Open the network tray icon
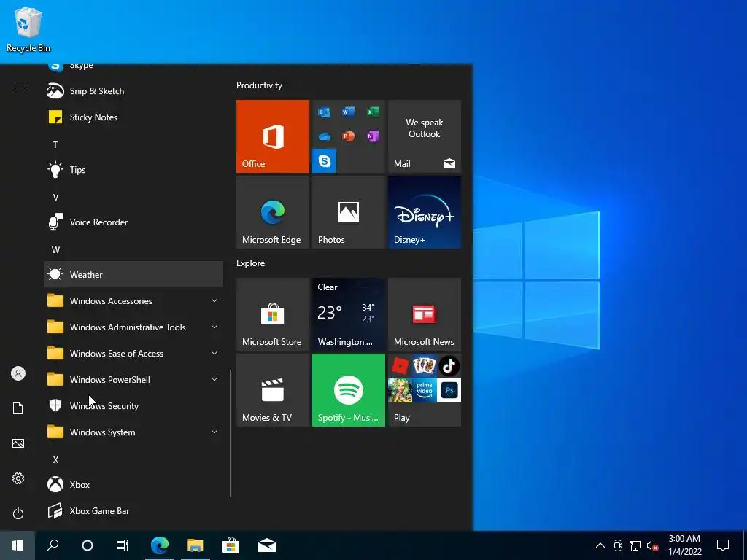The image size is (747, 560). 635,545
